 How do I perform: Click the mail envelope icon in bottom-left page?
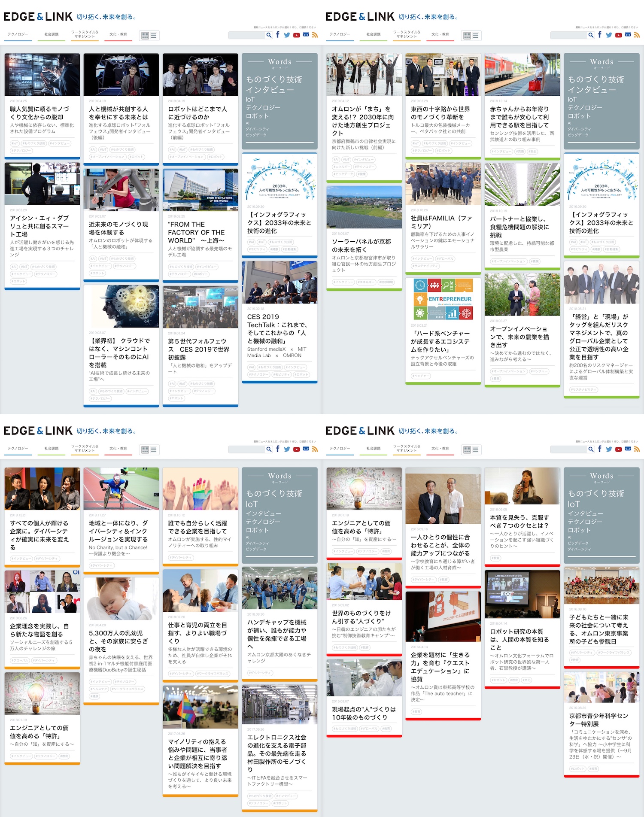click(306, 449)
